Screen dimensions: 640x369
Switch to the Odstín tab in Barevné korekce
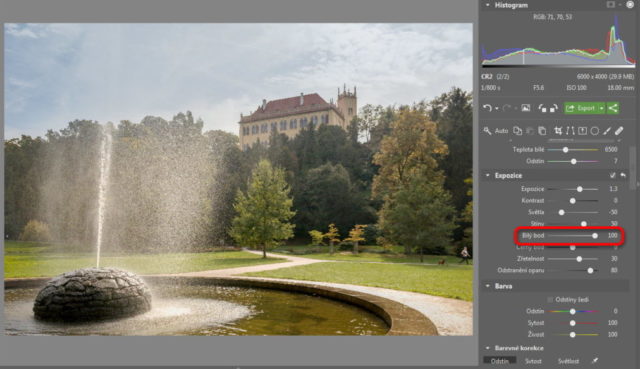click(500, 361)
